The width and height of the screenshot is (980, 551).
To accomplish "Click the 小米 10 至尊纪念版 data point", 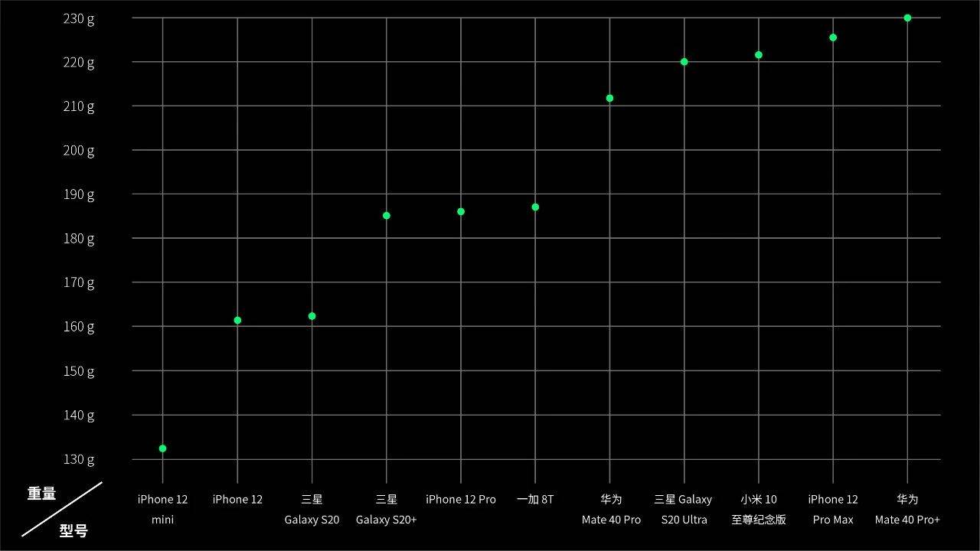I will [x=759, y=55].
